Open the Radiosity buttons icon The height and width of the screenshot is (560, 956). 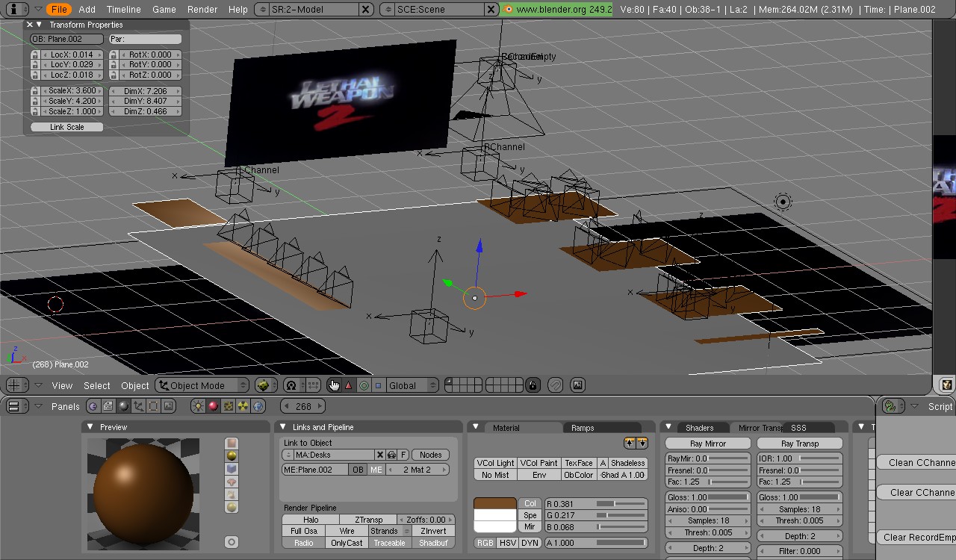click(243, 406)
